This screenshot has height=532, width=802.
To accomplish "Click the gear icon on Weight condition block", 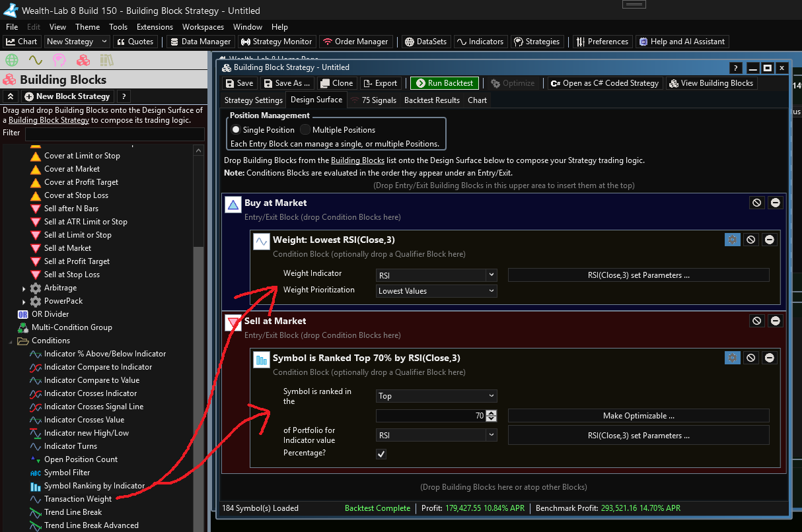I will click(x=732, y=240).
